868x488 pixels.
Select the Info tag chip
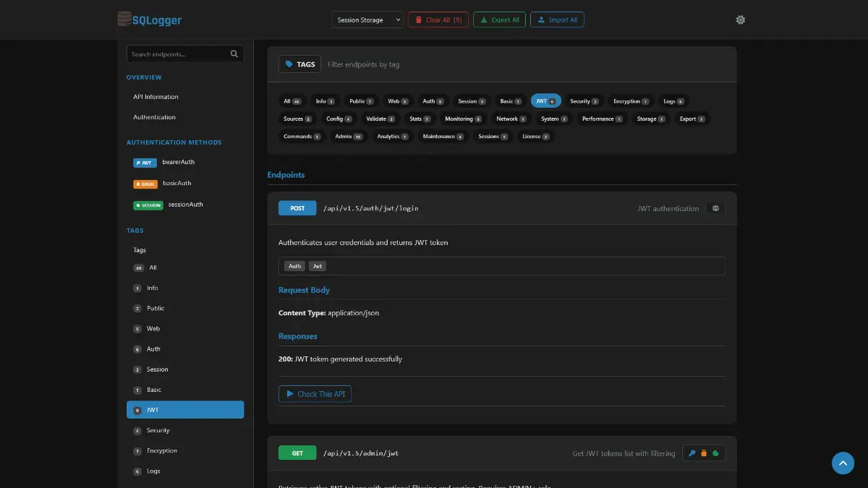tap(325, 101)
